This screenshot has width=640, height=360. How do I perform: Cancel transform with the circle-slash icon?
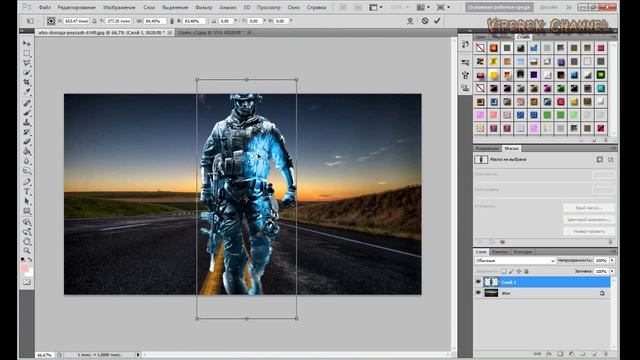[425, 20]
